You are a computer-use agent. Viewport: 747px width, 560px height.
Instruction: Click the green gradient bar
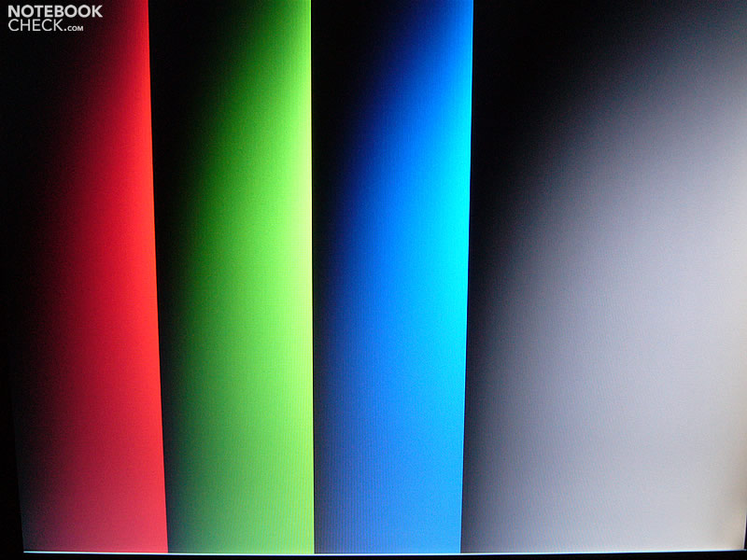tap(233, 276)
